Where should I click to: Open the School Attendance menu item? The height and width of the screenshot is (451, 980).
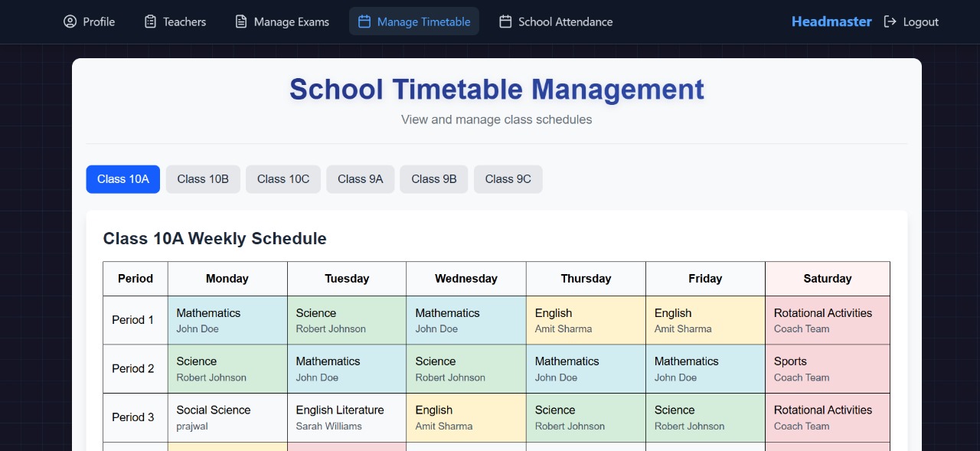point(565,21)
